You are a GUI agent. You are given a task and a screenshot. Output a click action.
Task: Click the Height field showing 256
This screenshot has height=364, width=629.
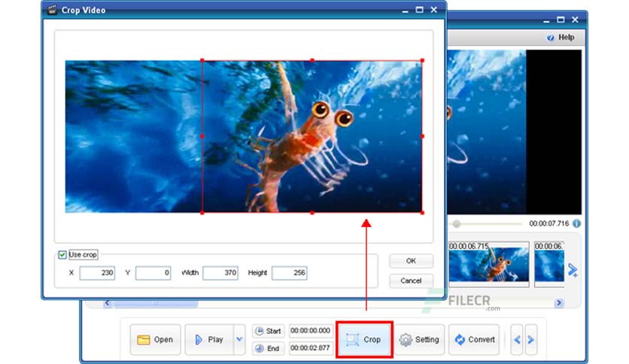pyautogui.click(x=289, y=273)
